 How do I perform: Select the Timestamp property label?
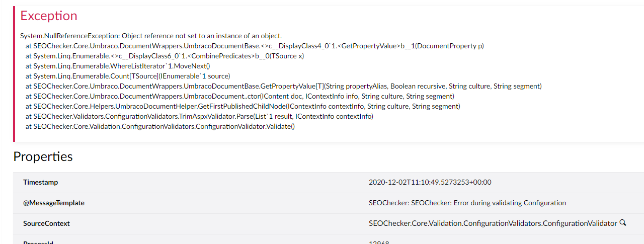pos(41,182)
